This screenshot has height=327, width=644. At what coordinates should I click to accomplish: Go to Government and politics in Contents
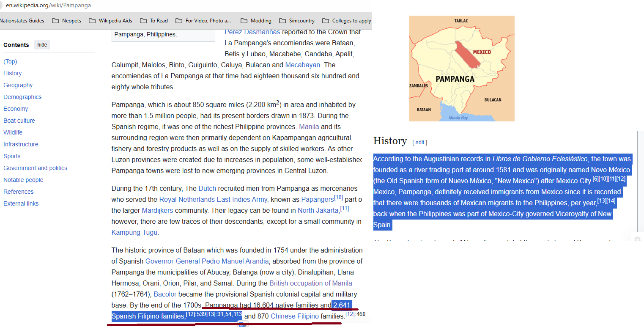point(36,168)
